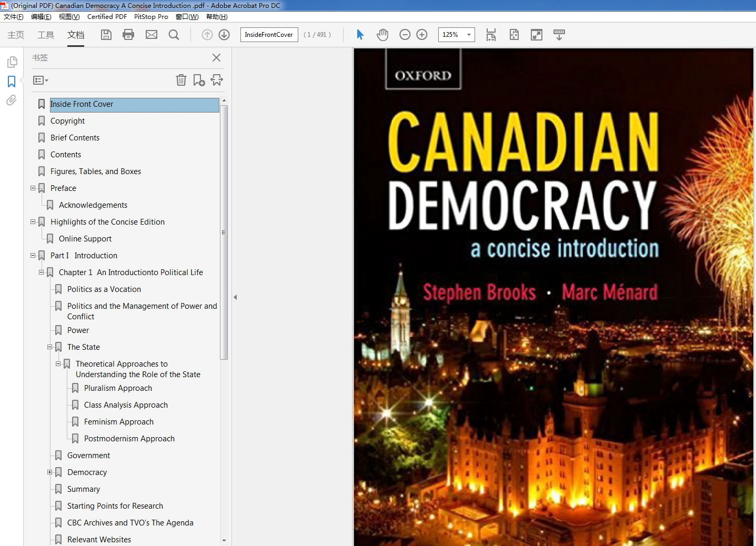Open the Search magnifier icon
Viewport: 756px width, 546px height.
174,35
